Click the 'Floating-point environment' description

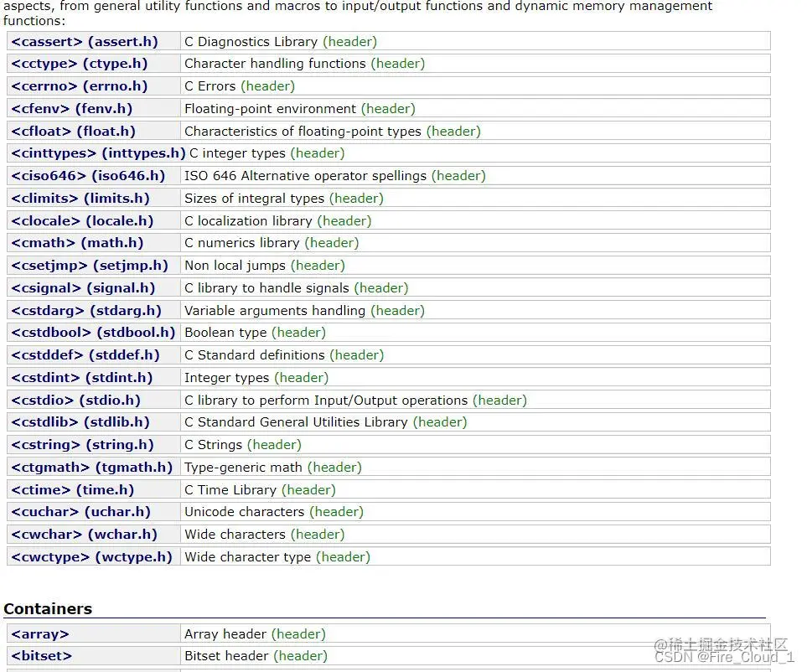270,109
